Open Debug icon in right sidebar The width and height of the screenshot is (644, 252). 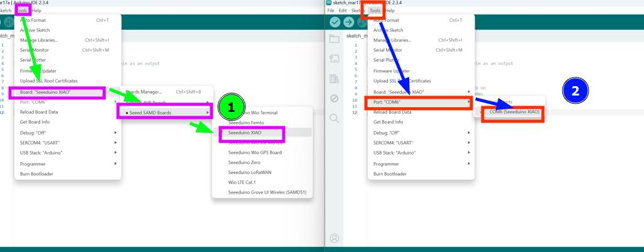(335, 99)
